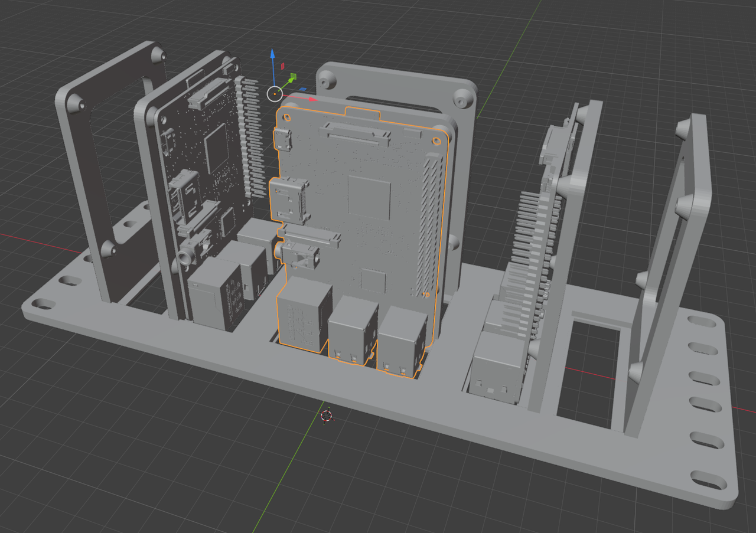Click the HDMI port on the selected board

pos(289,201)
